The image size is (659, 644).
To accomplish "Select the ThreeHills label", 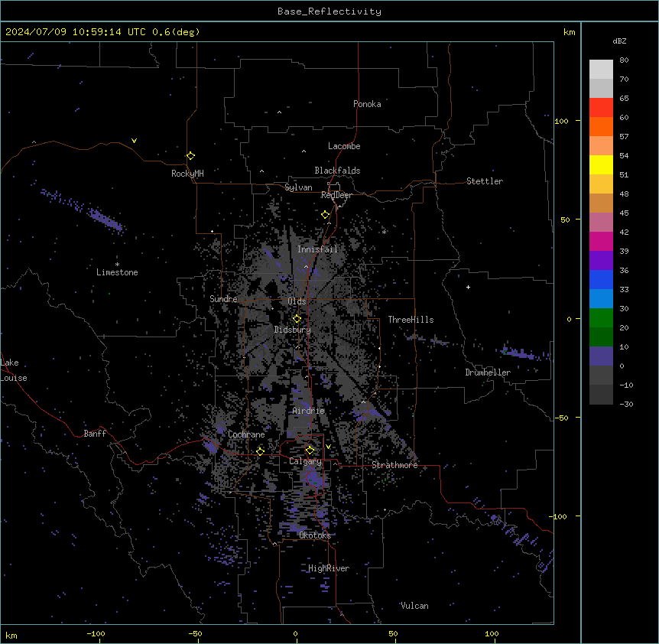I will [411, 320].
